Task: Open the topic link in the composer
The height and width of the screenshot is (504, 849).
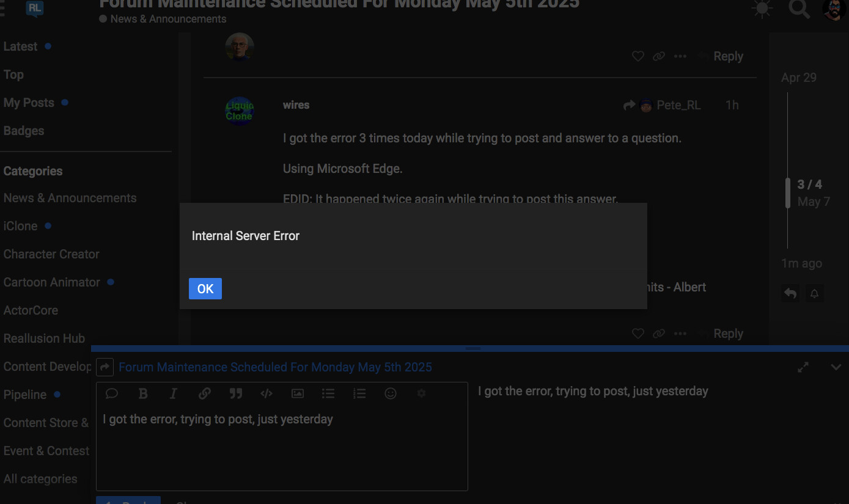Action: (275, 367)
